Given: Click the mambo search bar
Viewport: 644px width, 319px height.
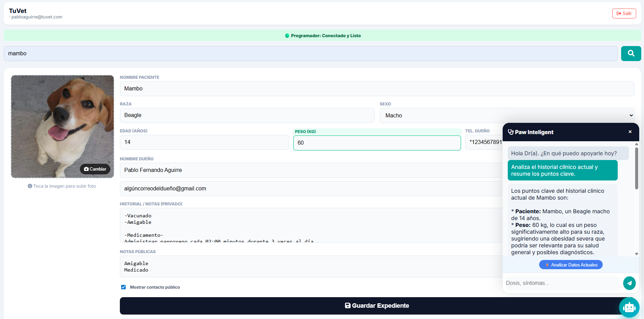Looking at the screenshot, I should [x=310, y=54].
